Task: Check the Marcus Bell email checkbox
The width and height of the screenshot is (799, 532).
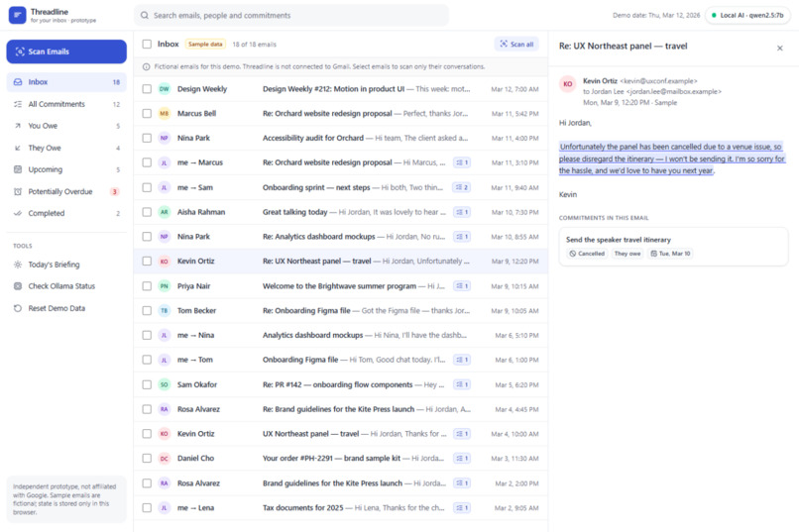Action: click(x=147, y=113)
